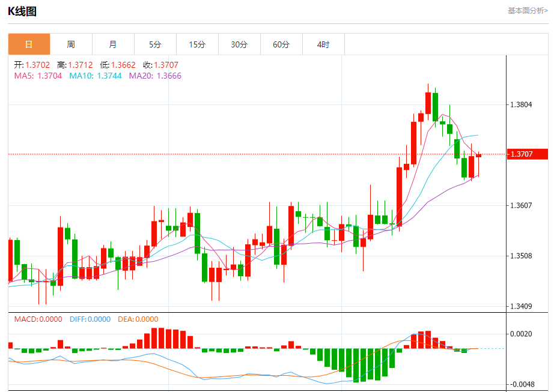Click the low price 1.3662
The image size is (554, 392).
[123, 65]
